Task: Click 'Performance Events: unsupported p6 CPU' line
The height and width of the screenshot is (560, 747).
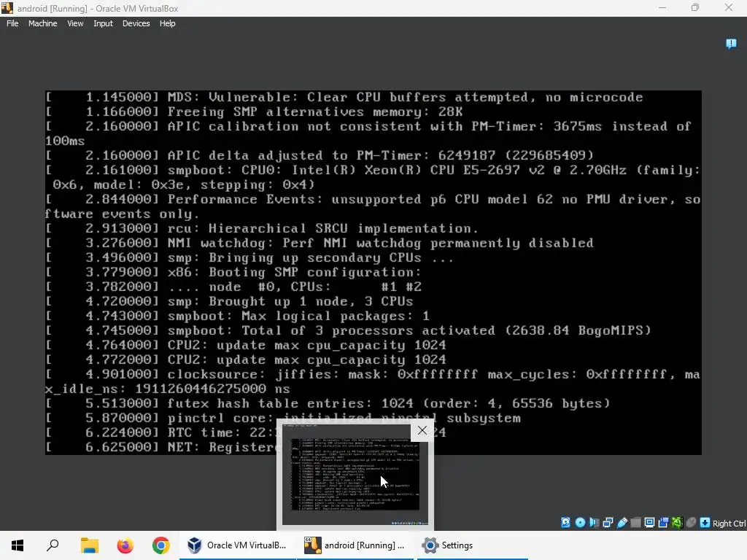Action: (373, 206)
